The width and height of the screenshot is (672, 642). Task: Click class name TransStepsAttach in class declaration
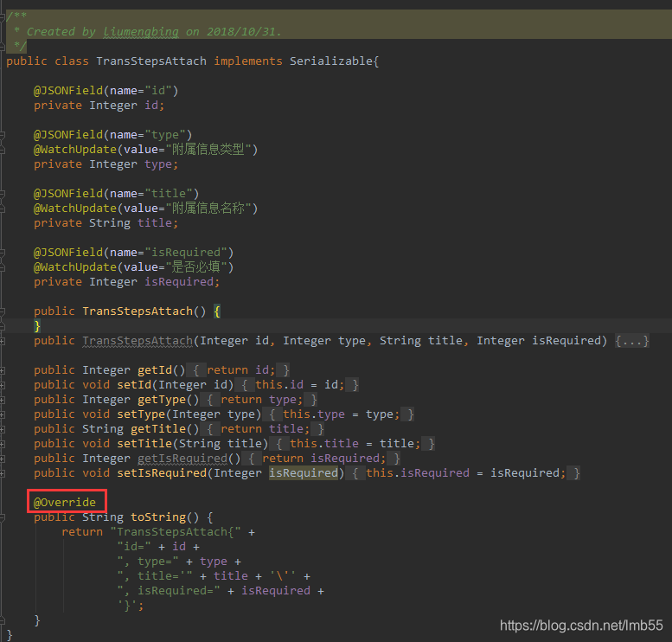click(150, 61)
